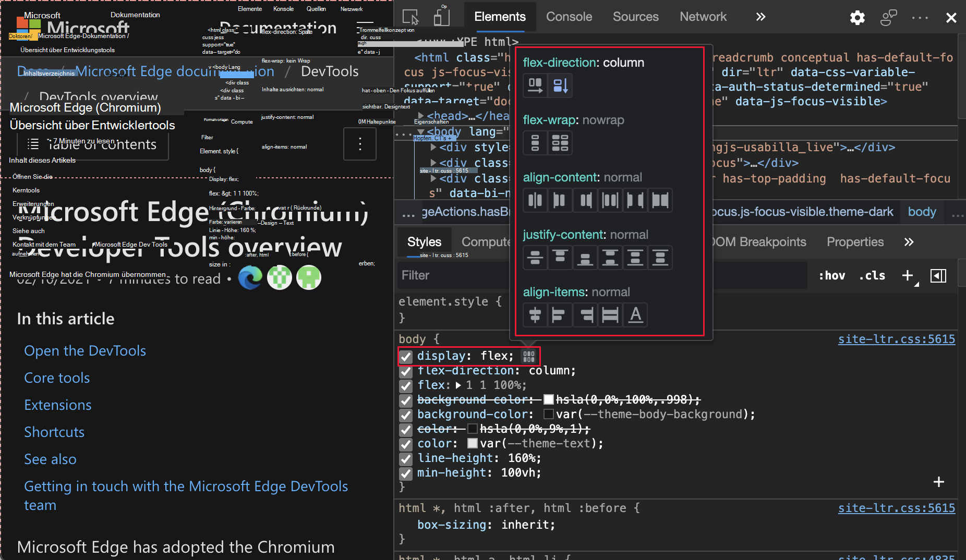966x560 pixels.
Task: Switch to the Console tab
Action: pyautogui.click(x=569, y=17)
